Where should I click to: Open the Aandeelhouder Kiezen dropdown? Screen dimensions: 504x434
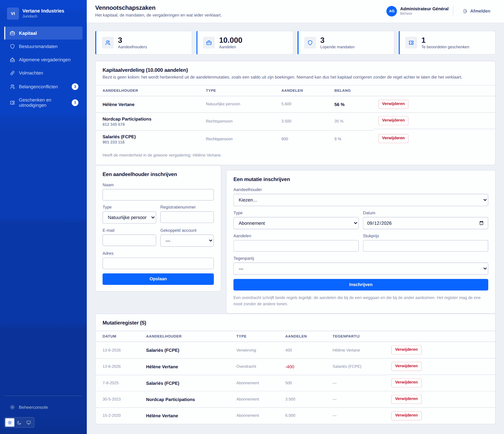tap(360, 200)
